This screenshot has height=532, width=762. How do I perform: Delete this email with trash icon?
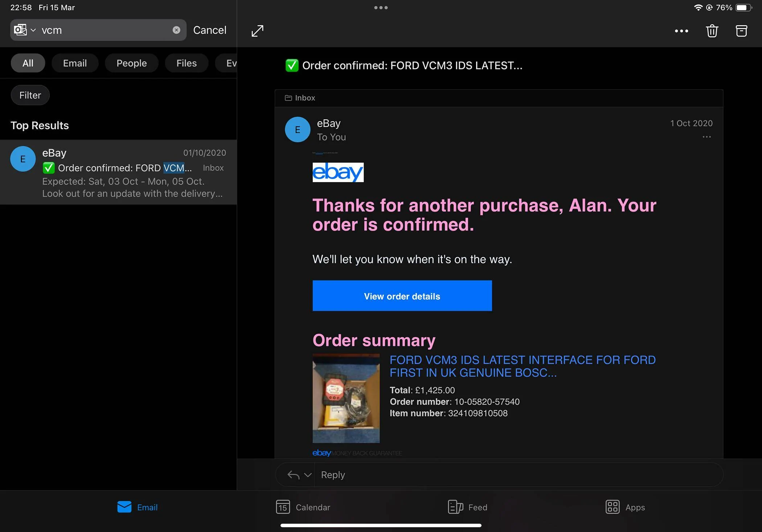[712, 30]
